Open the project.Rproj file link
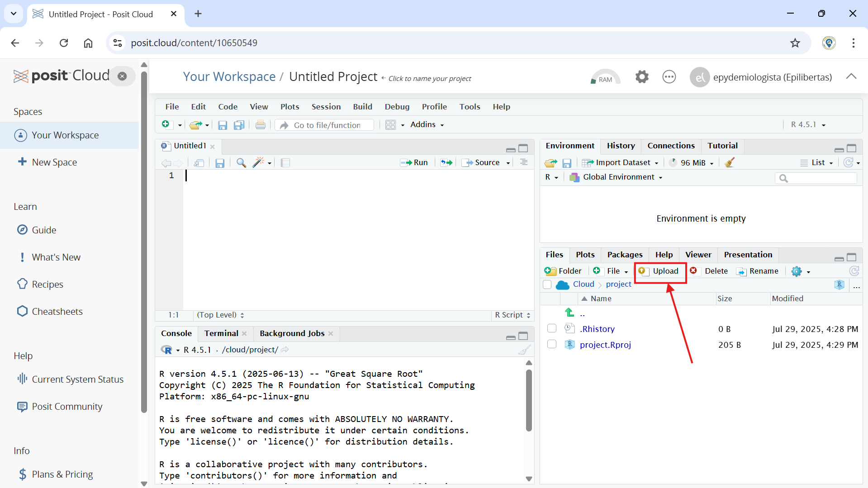The image size is (868, 488). [x=605, y=345]
